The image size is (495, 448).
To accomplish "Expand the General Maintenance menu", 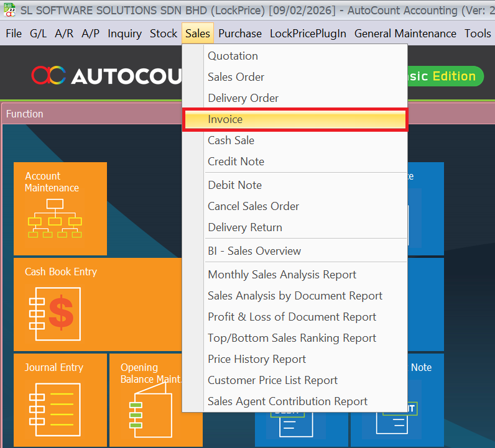I will pyautogui.click(x=405, y=34).
